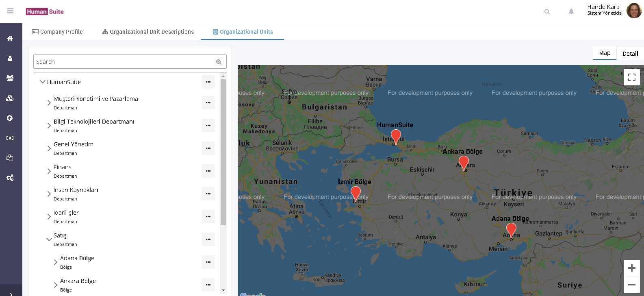
Task: Click the money banknote icon in sidebar
Action: (x=10, y=138)
